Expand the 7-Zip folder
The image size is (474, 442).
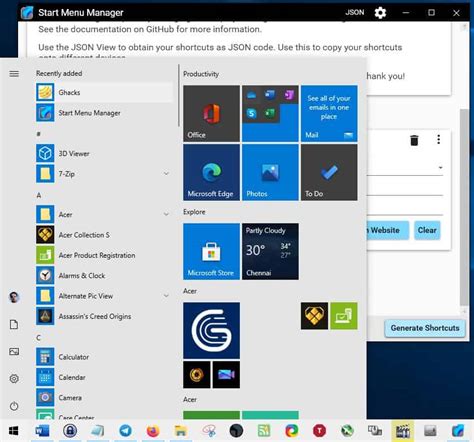point(104,174)
